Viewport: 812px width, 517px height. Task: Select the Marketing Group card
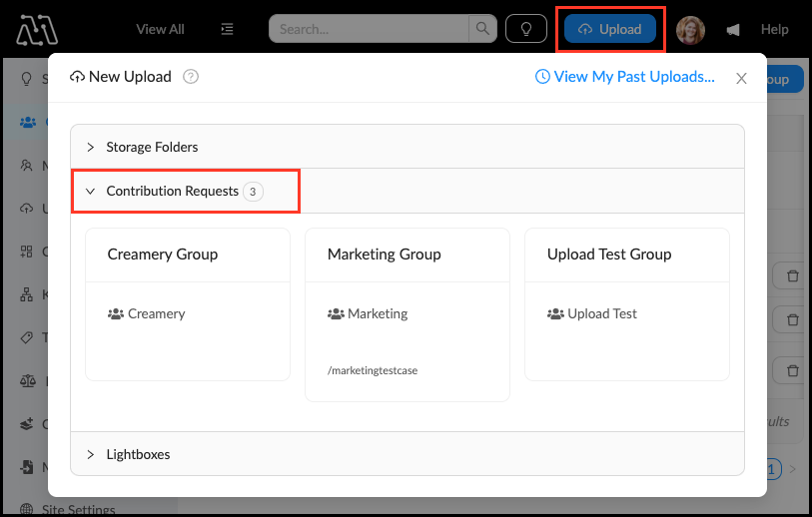[406, 314]
